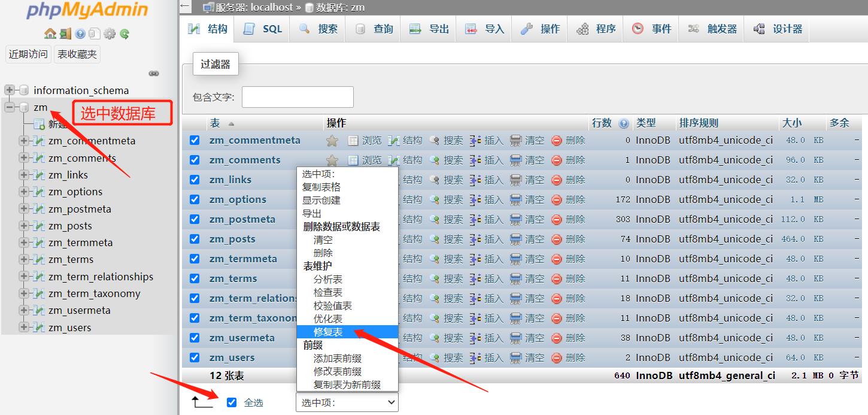Star zm_commentmeta as a favorite table

[x=332, y=141]
